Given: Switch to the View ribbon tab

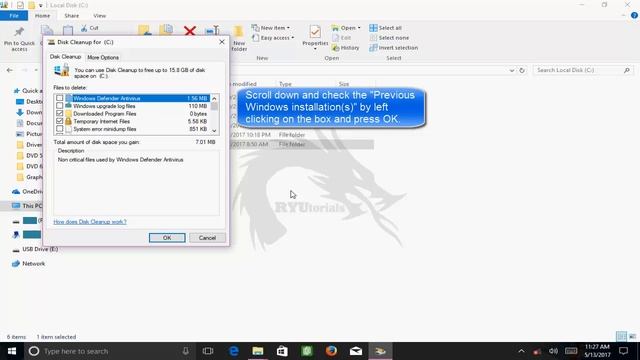Looking at the screenshot, I should (x=99, y=16).
